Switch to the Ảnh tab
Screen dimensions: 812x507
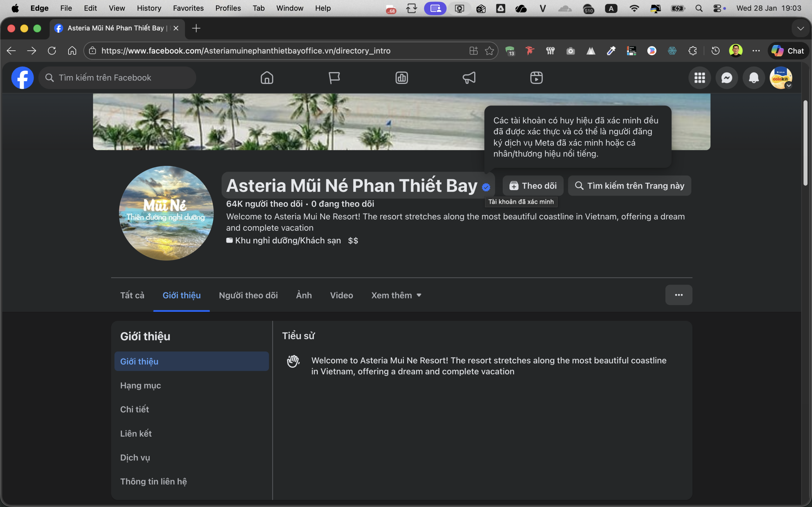(x=304, y=295)
